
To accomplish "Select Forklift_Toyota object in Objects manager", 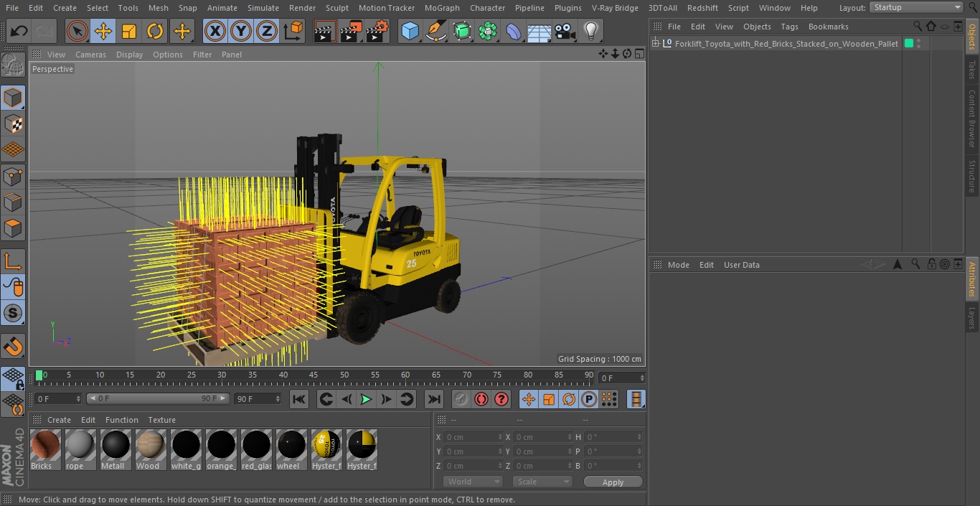I will (x=786, y=44).
